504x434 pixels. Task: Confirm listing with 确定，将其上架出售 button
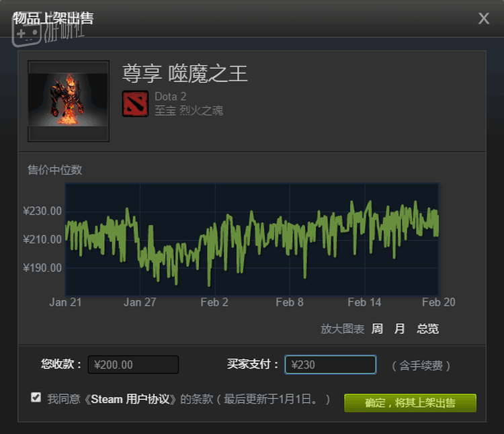click(x=410, y=403)
